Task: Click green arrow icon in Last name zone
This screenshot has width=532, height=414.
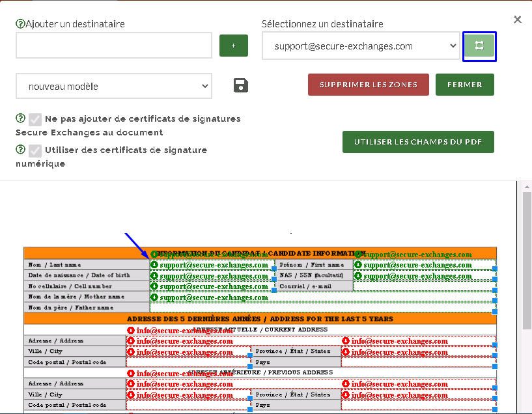Action: tap(154, 264)
